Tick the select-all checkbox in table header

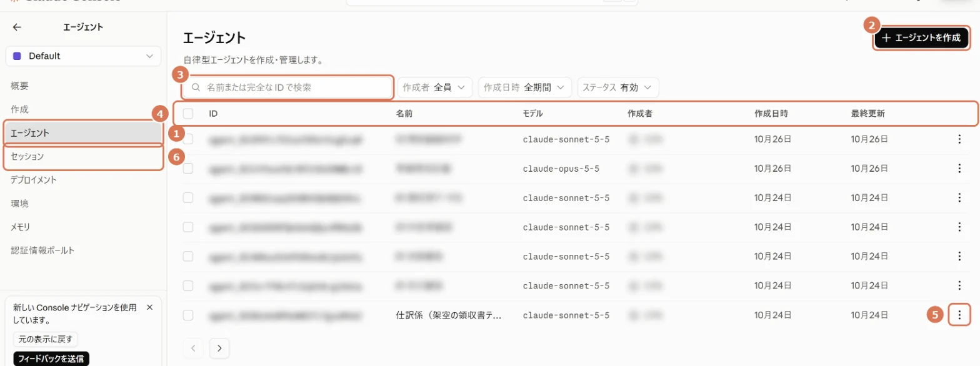point(188,114)
